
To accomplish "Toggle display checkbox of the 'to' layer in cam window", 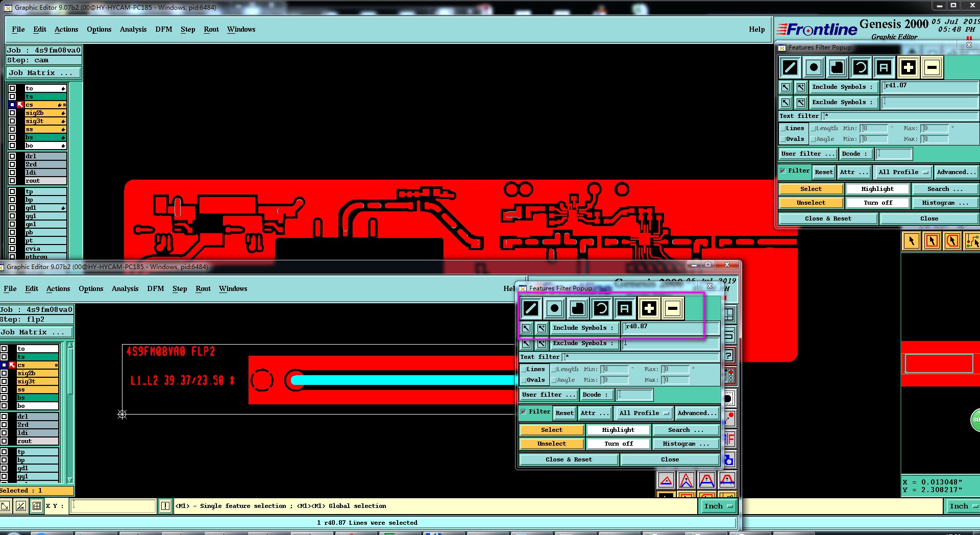I will click(12, 88).
